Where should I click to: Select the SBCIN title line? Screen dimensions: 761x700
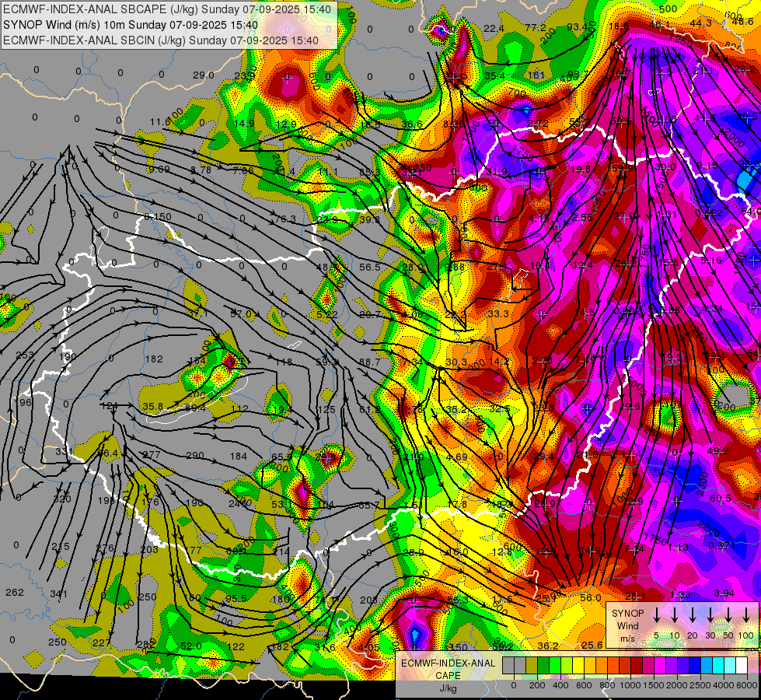(x=161, y=40)
